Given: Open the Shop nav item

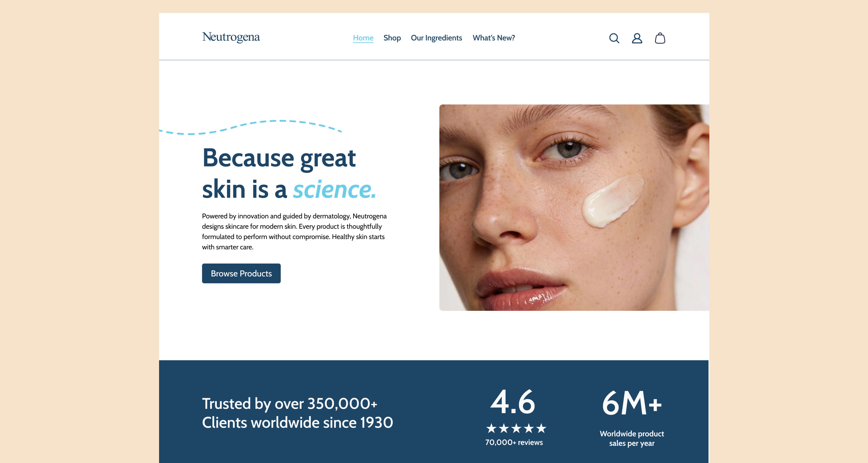Looking at the screenshot, I should (392, 38).
